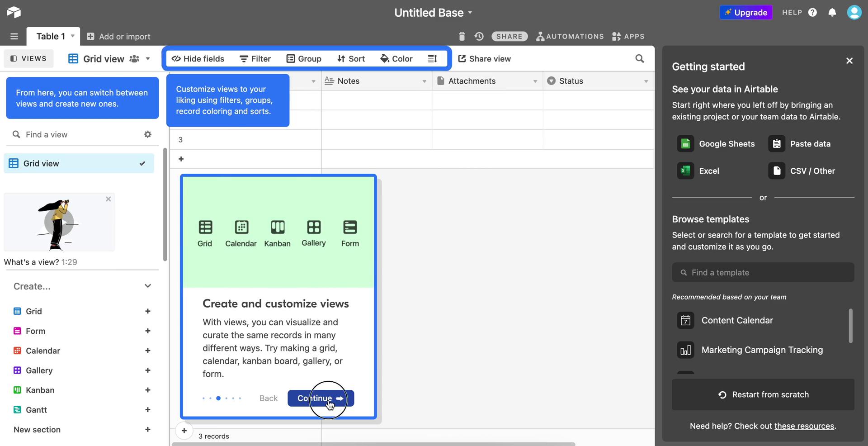
Task: Select the Marketing Campaign Tracking template
Action: click(x=750, y=350)
